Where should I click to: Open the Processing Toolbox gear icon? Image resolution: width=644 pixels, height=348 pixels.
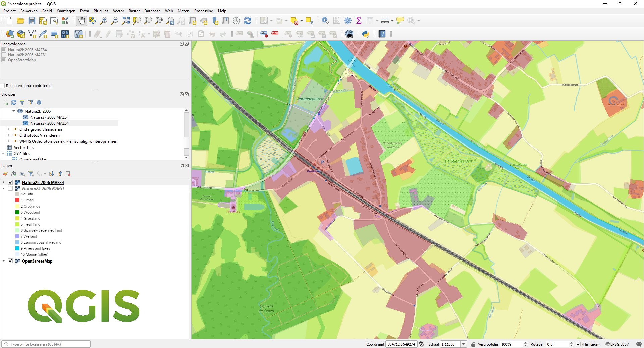coord(348,21)
